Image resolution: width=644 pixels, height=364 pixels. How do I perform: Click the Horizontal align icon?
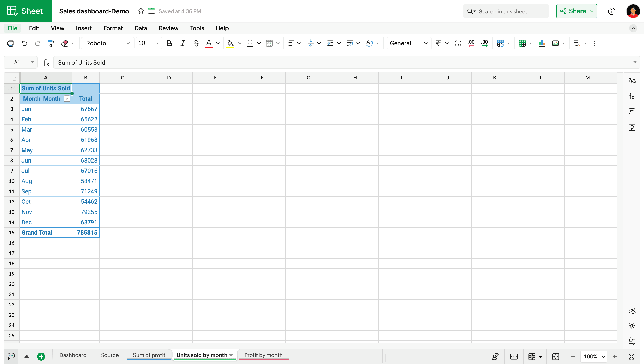point(291,43)
